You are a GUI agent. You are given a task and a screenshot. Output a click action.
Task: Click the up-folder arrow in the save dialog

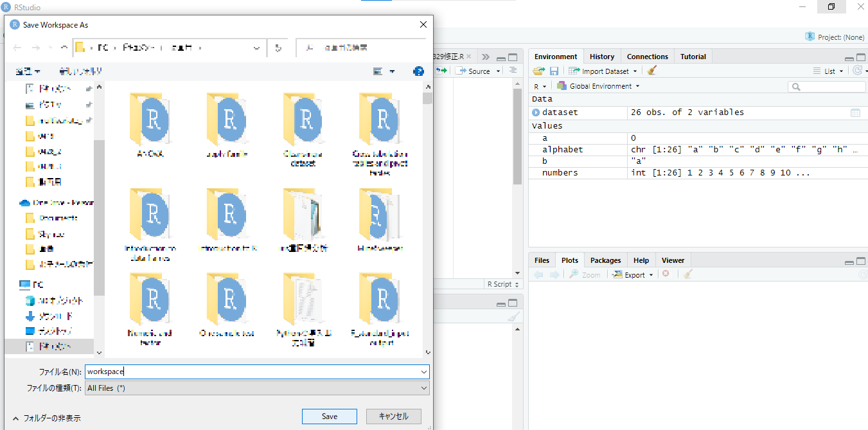[64, 48]
